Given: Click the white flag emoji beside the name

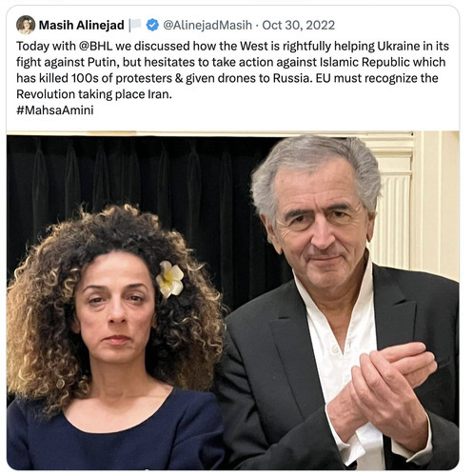Looking at the screenshot, I should [135, 25].
